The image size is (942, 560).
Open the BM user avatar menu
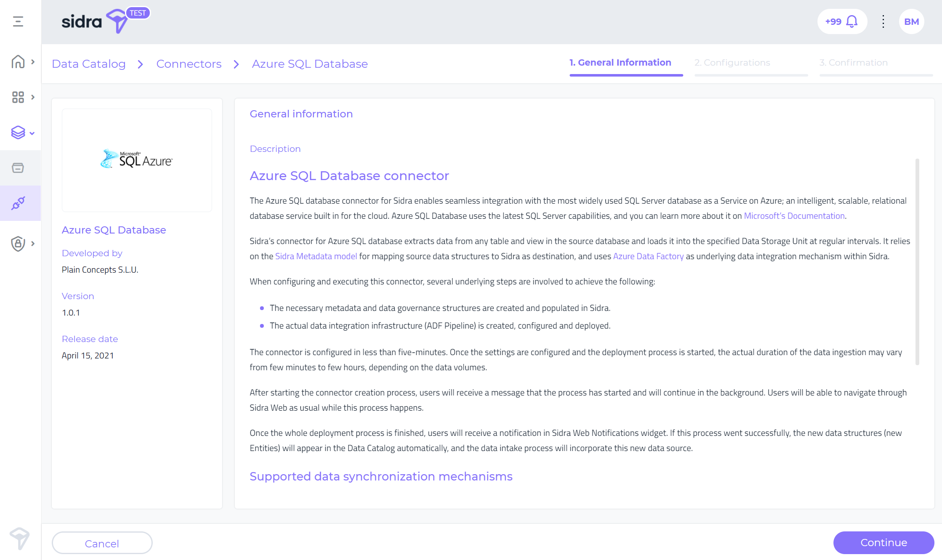pos(911,21)
